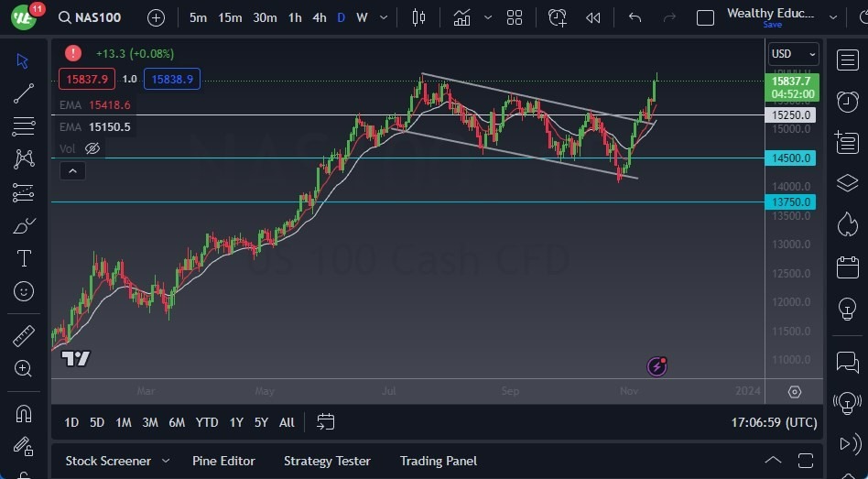The image size is (868, 479).
Task: Switch to the 5m timeframe
Action: coord(198,17)
